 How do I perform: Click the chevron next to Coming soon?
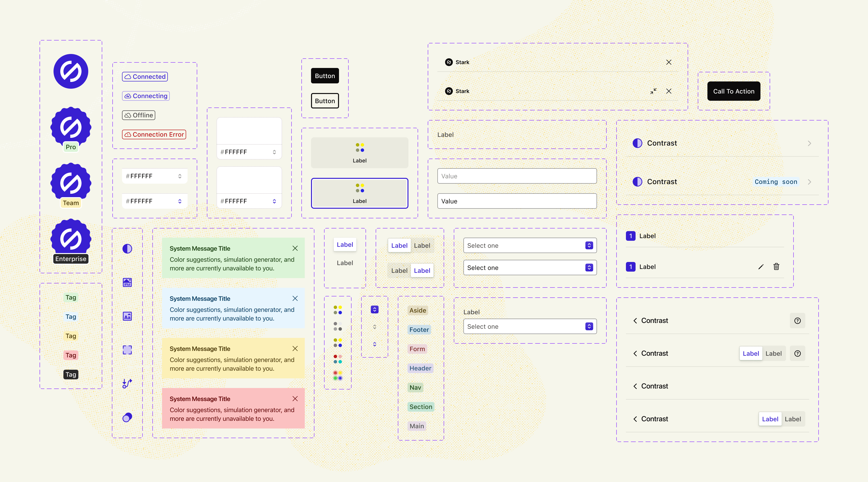tap(809, 182)
